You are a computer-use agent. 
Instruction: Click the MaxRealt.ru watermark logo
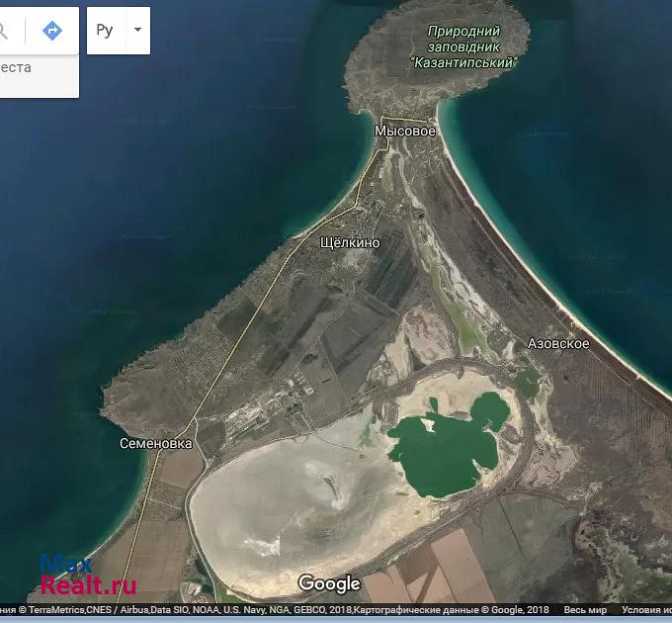87,576
